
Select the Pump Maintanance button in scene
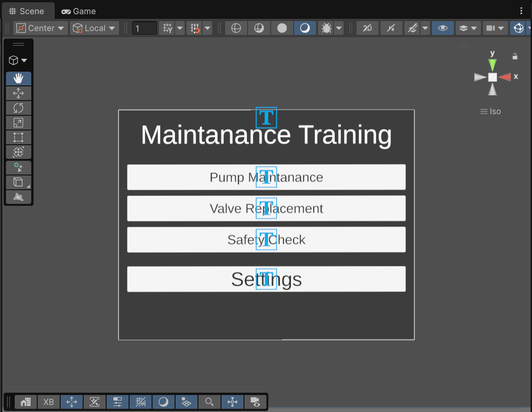point(266,177)
